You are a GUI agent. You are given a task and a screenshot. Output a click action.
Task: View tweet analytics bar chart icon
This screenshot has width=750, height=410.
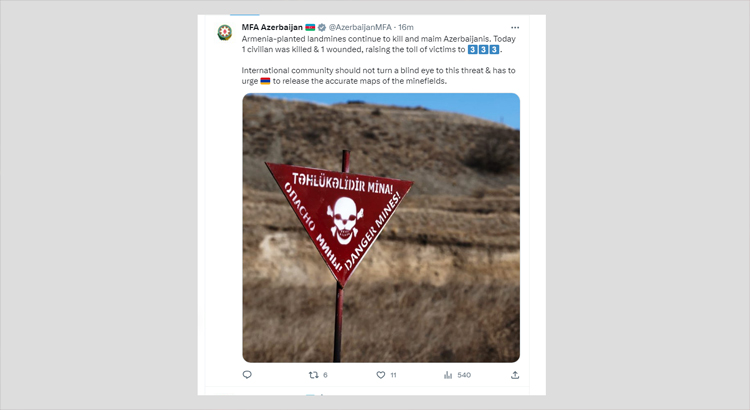(448, 375)
